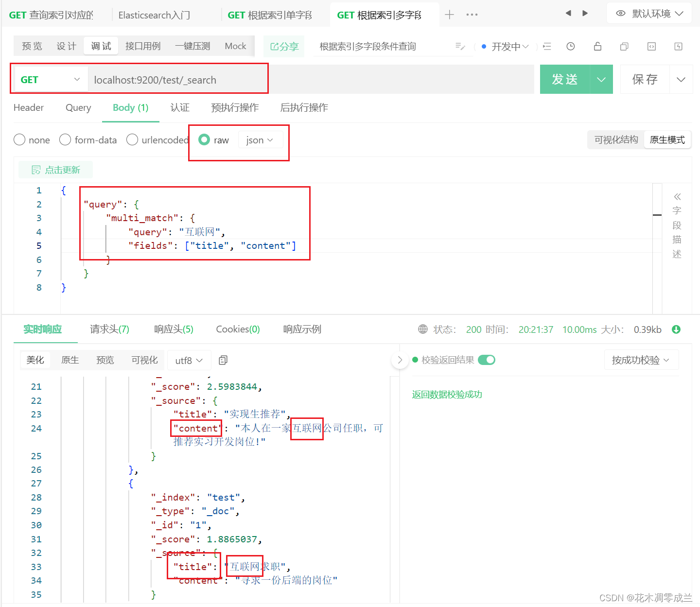Open the history clock icon

(x=571, y=47)
